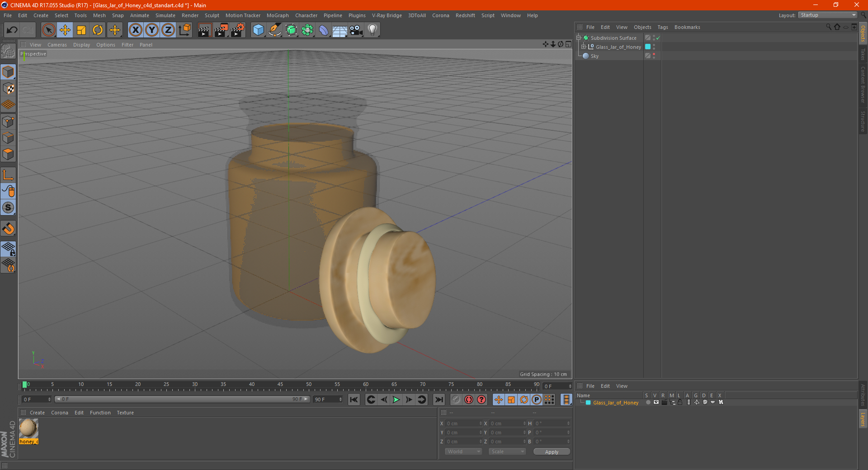
Task: Add Subdivision Surface generator icon
Action: tap(291, 30)
